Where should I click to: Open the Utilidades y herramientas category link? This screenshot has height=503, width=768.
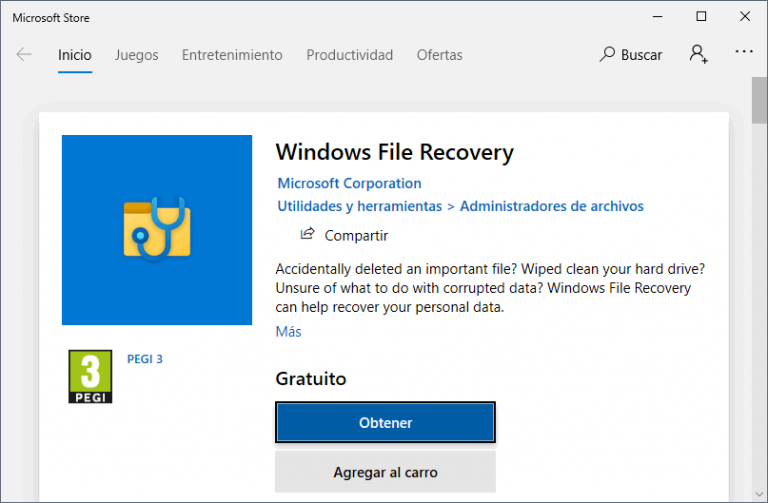pyautogui.click(x=359, y=206)
